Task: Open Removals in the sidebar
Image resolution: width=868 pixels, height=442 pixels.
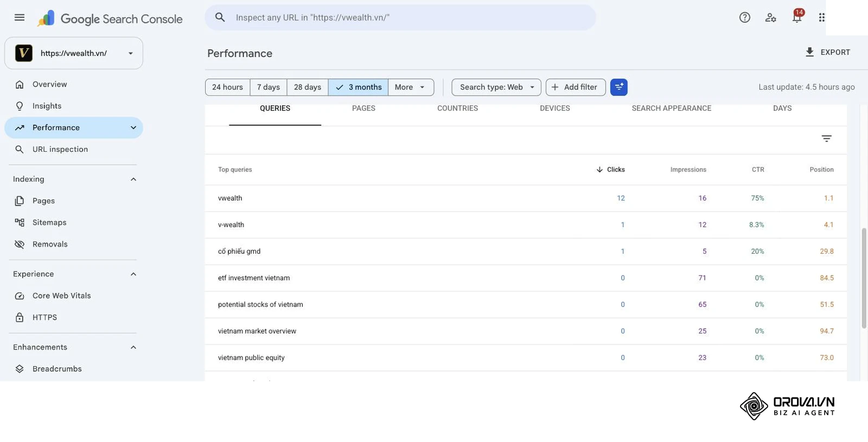Action: pos(74,245)
